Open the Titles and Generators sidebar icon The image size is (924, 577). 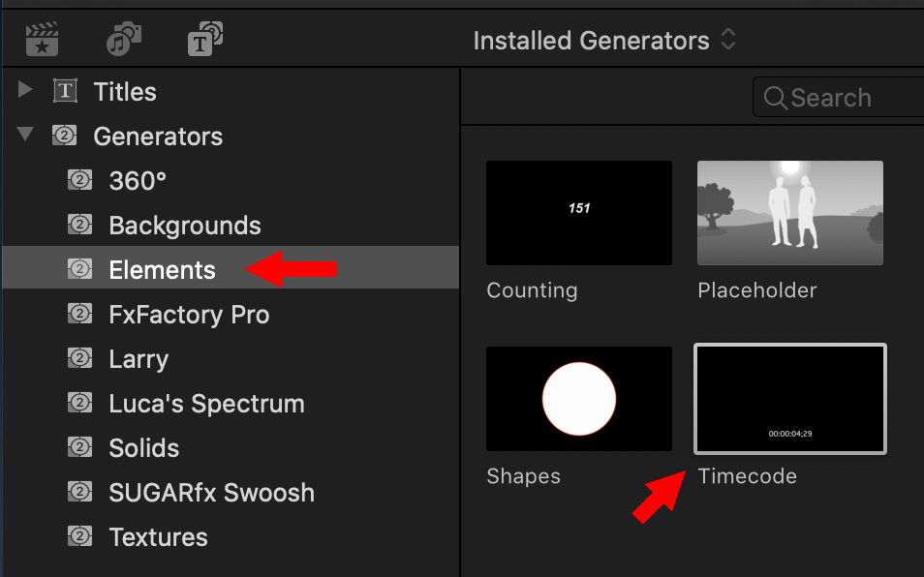click(x=205, y=39)
